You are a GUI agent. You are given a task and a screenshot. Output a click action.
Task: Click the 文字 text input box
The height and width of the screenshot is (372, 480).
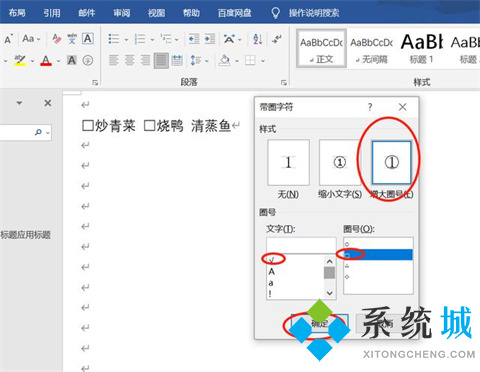point(301,245)
